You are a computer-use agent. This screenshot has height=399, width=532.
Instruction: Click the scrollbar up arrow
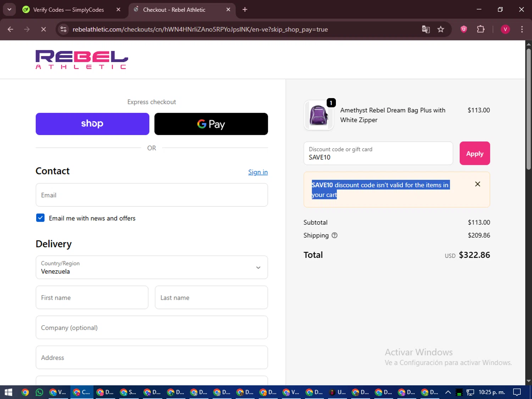(528, 44)
